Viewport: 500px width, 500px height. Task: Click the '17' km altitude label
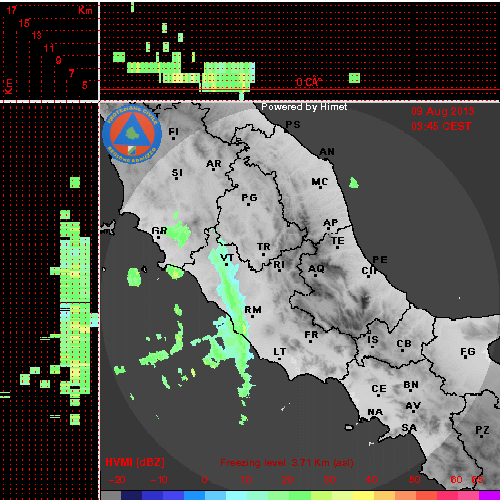tap(11, 10)
